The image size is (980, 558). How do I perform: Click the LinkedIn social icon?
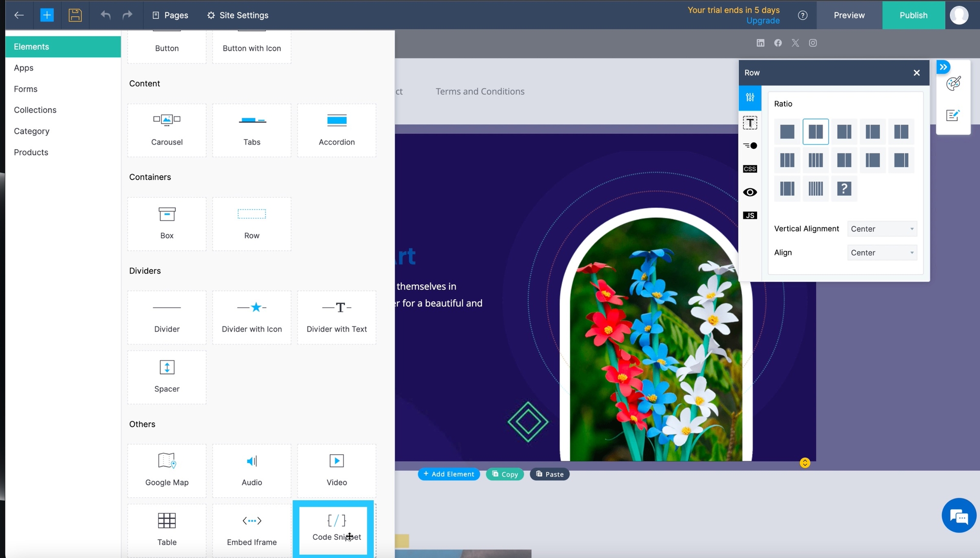click(760, 43)
